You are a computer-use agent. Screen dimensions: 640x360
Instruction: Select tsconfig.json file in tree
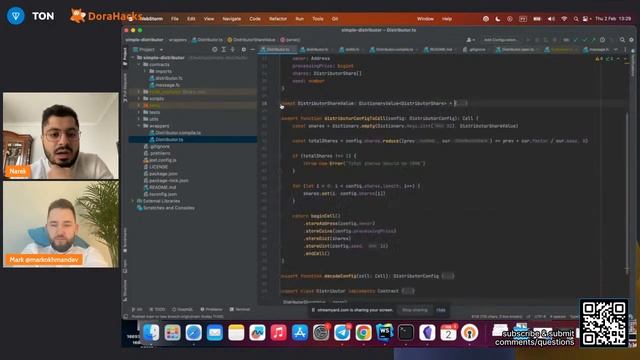(x=160, y=194)
